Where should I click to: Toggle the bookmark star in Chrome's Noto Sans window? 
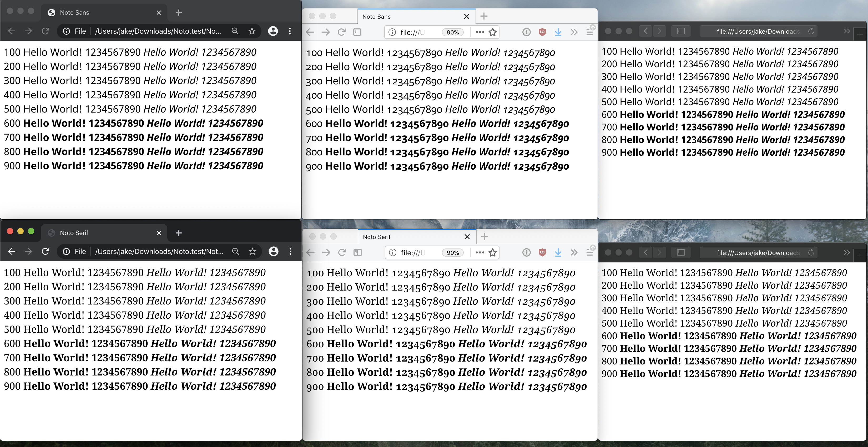252,31
